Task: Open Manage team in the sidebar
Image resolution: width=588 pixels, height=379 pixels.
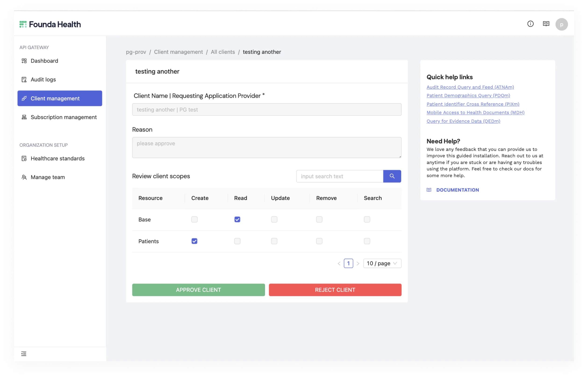Action: (60, 177)
